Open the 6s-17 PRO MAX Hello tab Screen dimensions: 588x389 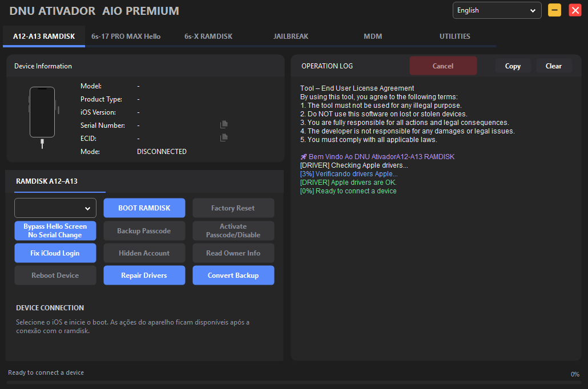point(126,37)
